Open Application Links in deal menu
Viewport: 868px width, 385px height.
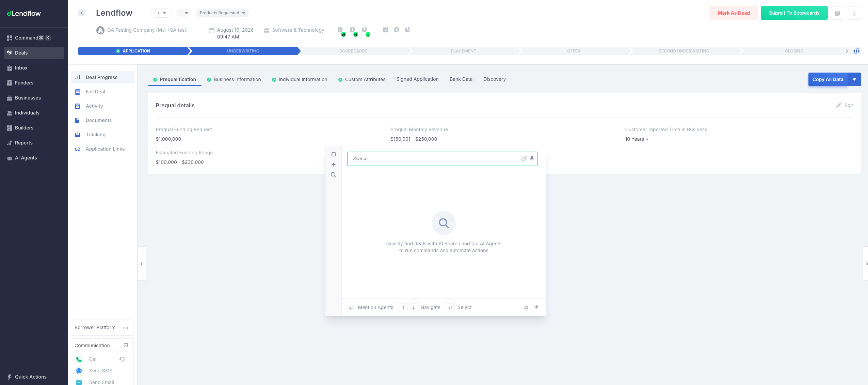pos(102,149)
